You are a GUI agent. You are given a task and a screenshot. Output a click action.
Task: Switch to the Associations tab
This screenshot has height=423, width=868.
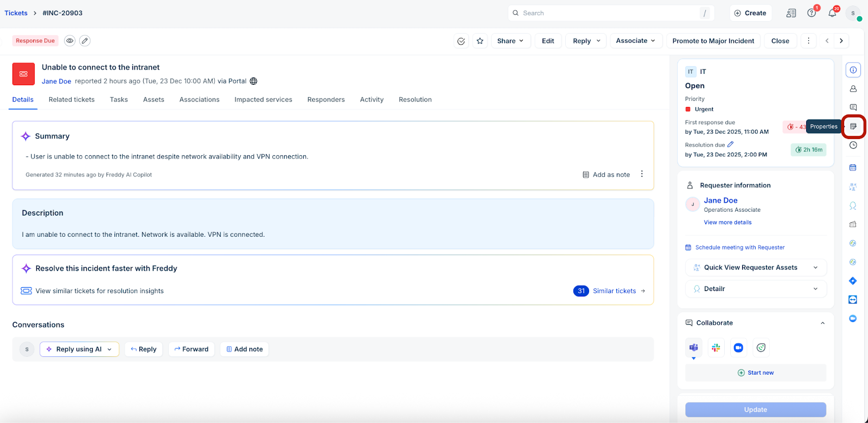[200, 99]
